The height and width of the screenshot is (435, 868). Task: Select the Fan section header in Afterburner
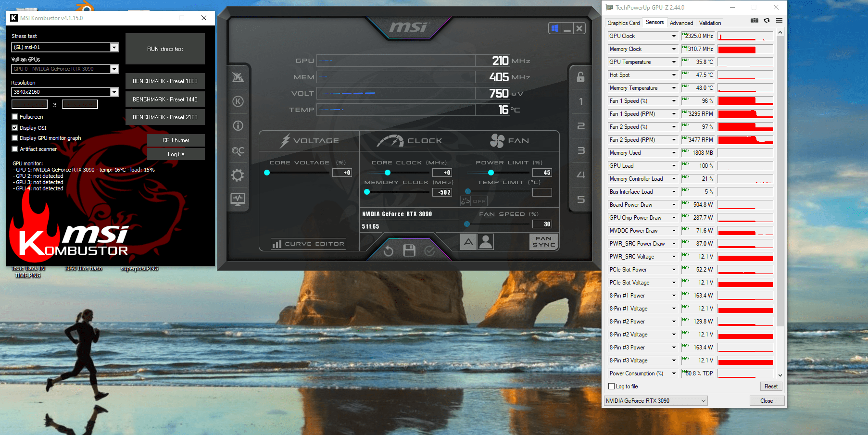coord(509,141)
